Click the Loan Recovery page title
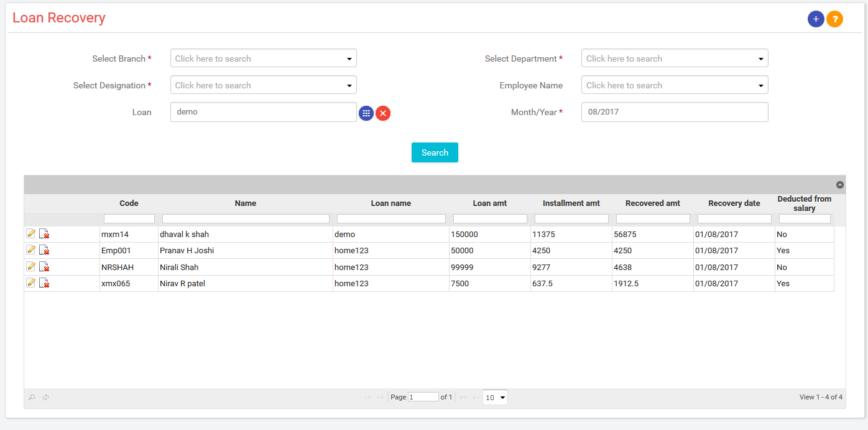 [x=59, y=18]
